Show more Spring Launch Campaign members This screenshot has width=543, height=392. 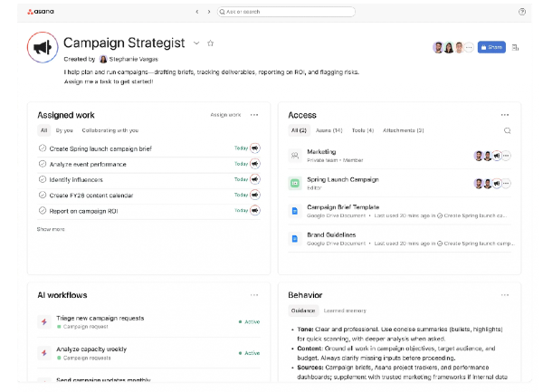(x=506, y=184)
